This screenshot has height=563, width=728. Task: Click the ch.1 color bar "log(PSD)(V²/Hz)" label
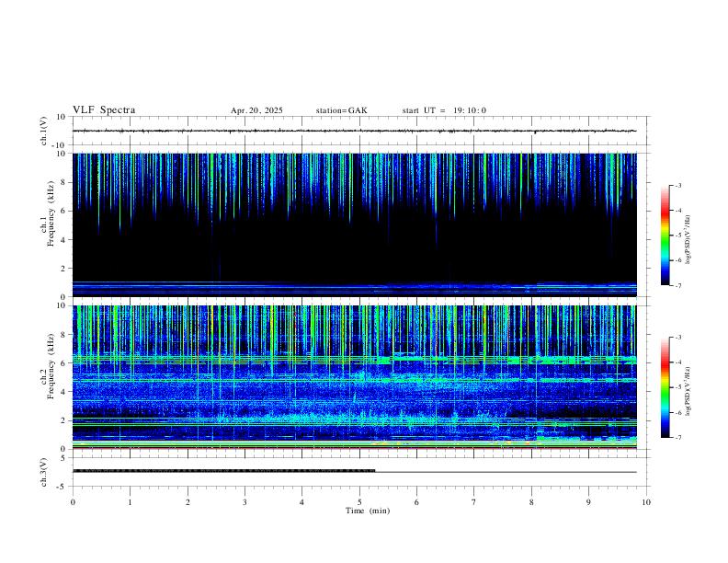(x=688, y=239)
